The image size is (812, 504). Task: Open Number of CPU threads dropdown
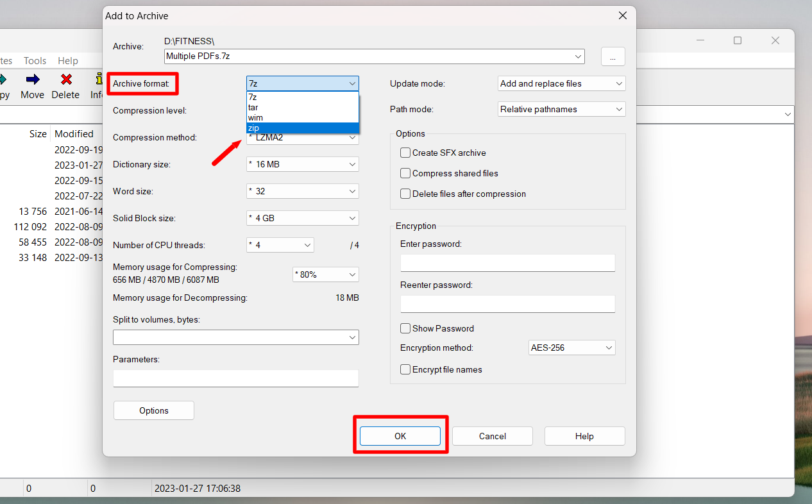click(280, 245)
